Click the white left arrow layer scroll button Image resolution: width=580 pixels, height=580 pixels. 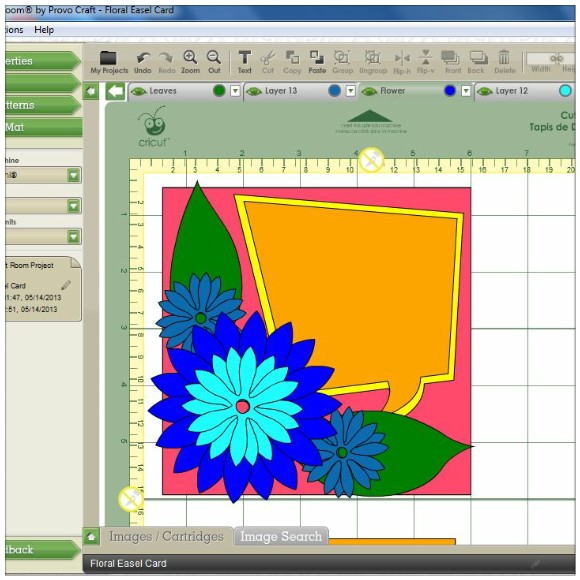pos(115,91)
